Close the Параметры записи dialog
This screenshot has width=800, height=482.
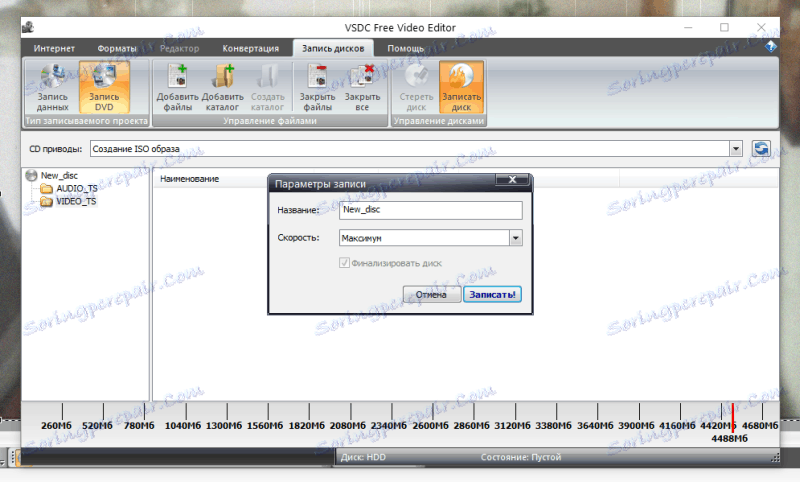click(512, 180)
